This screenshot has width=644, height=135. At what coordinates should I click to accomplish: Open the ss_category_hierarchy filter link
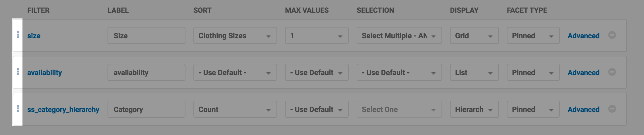(x=63, y=109)
